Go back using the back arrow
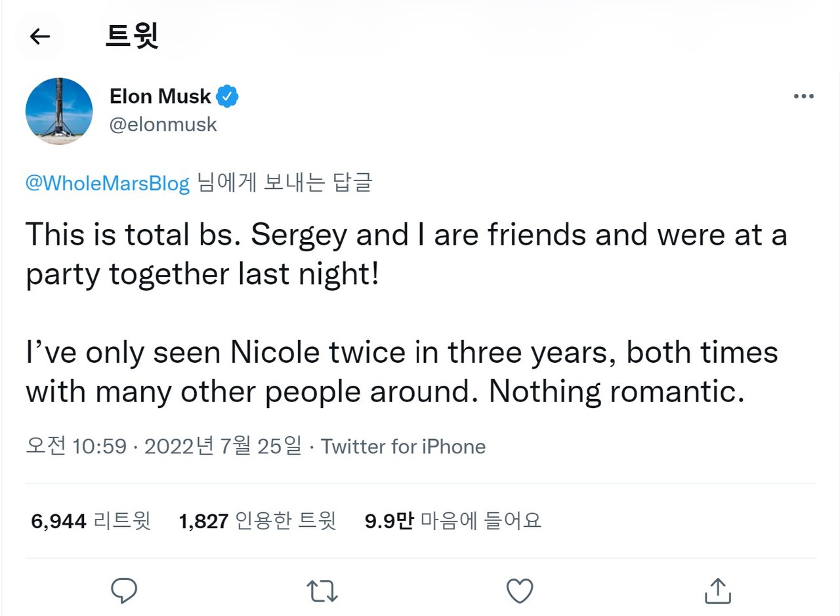Screen dimensions: 840x616 click(39, 37)
